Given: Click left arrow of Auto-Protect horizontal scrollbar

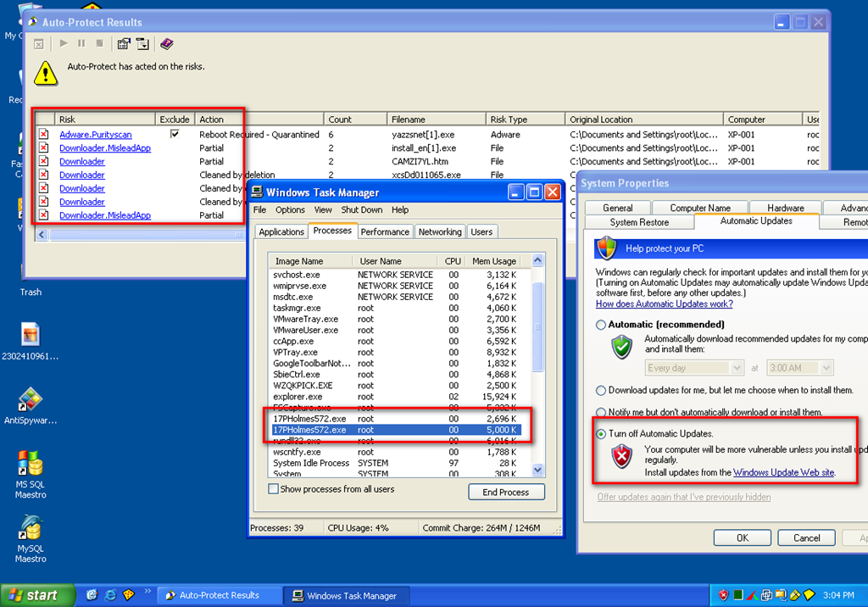Looking at the screenshot, I should coord(42,235).
